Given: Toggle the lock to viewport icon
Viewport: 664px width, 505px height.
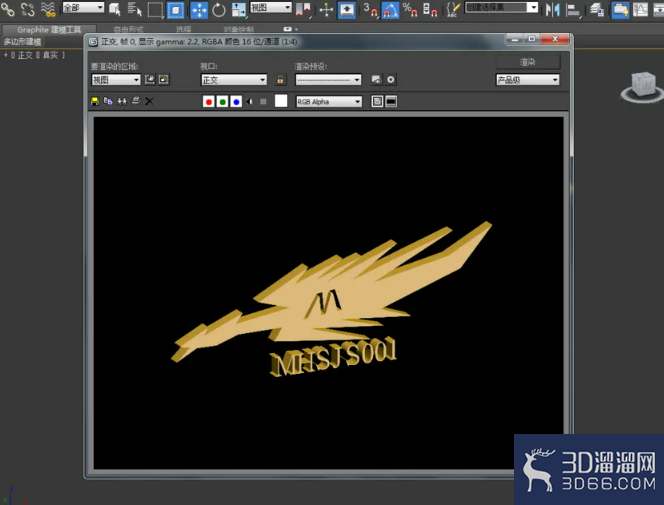Looking at the screenshot, I should coord(280,80).
